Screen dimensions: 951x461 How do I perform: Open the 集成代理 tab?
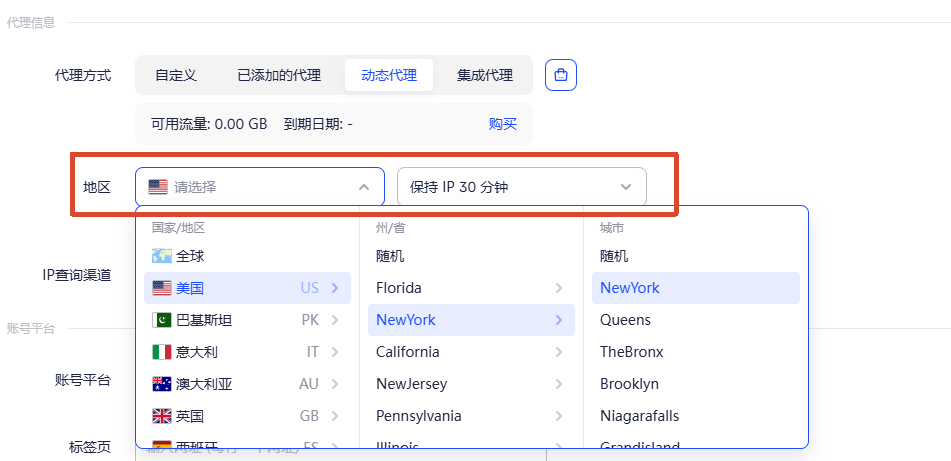coord(485,75)
